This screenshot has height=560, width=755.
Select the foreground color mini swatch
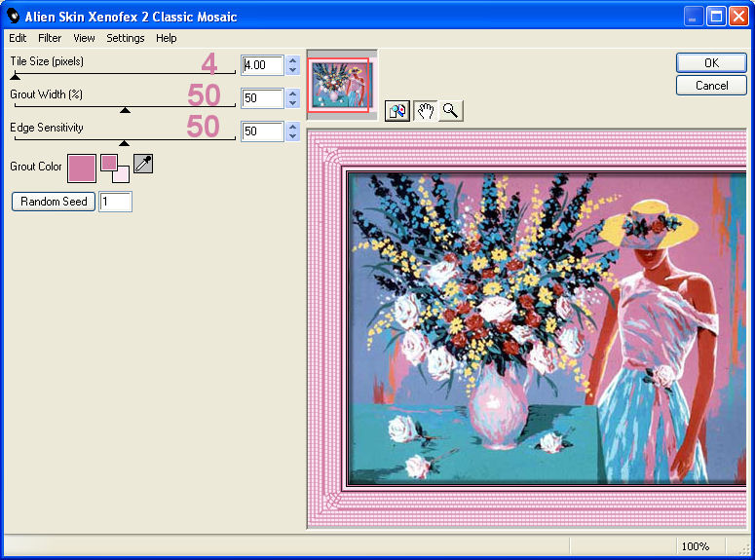pos(109,163)
